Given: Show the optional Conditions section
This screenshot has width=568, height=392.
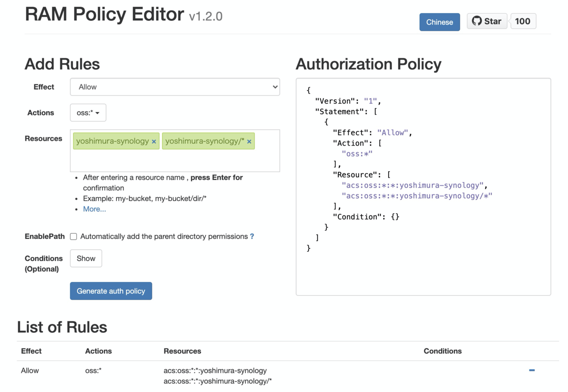Looking at the screenshot, I should 86,259.
